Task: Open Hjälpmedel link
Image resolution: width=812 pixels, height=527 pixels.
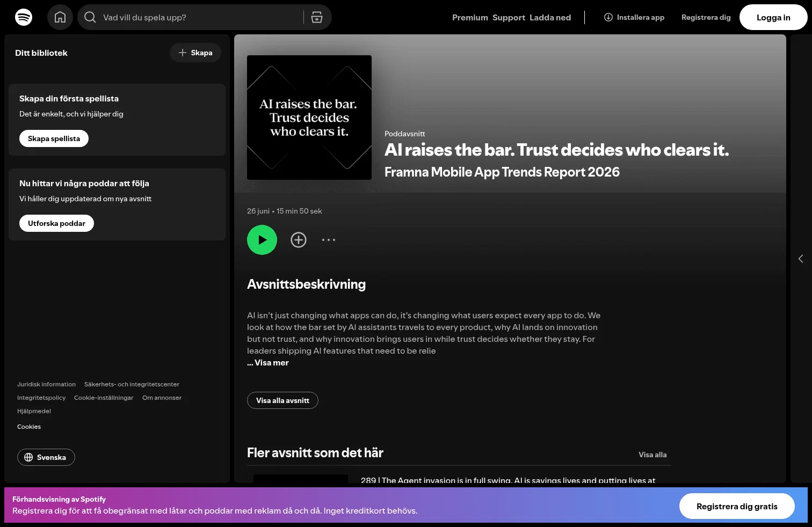Action: (34, 411)
